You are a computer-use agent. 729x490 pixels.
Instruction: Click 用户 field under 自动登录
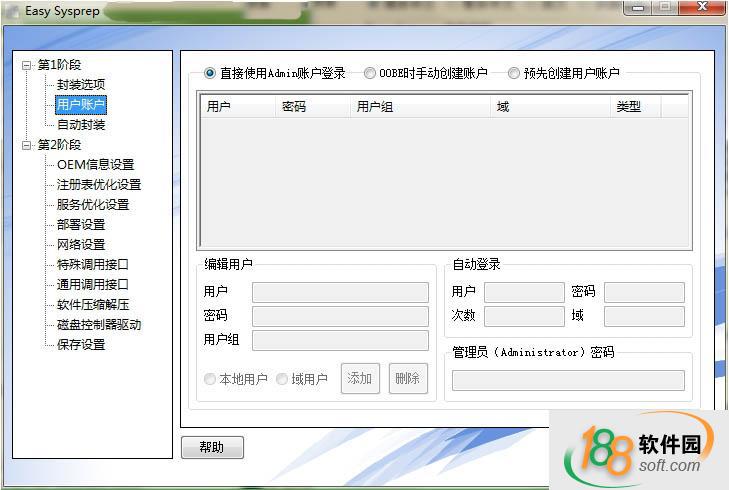[x=524, y=292]
